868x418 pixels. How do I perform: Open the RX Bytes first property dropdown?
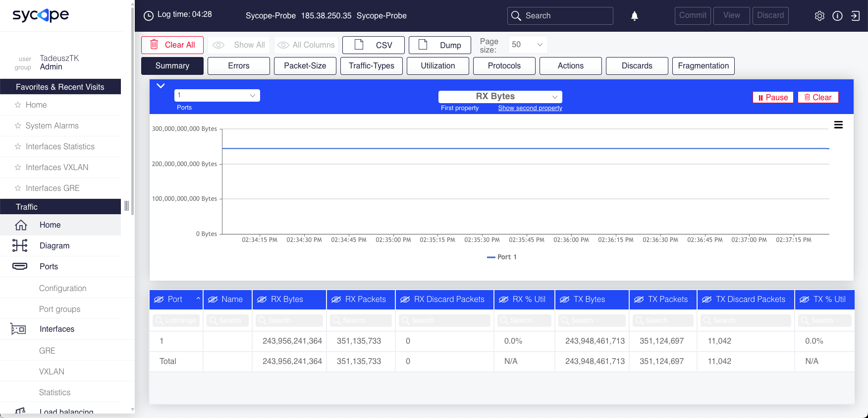click(x=500, y=97)
